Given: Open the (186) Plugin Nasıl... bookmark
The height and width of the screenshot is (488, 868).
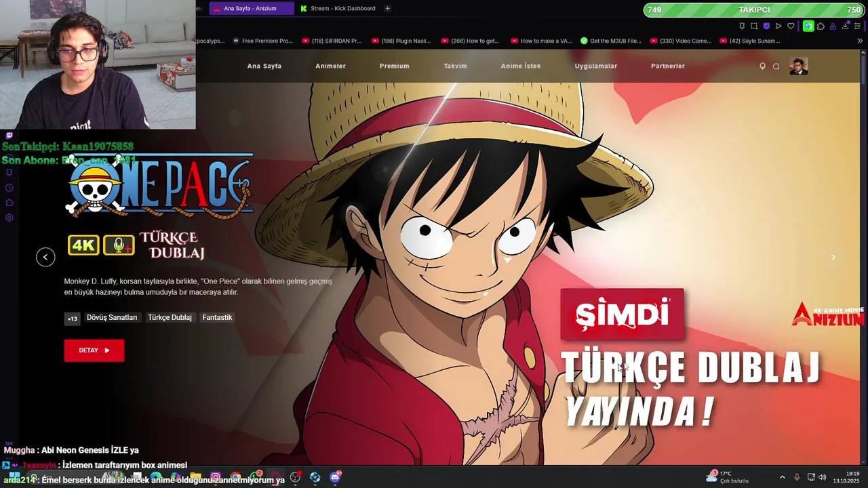Looking at the screenshot, I should tap(401, 41).
